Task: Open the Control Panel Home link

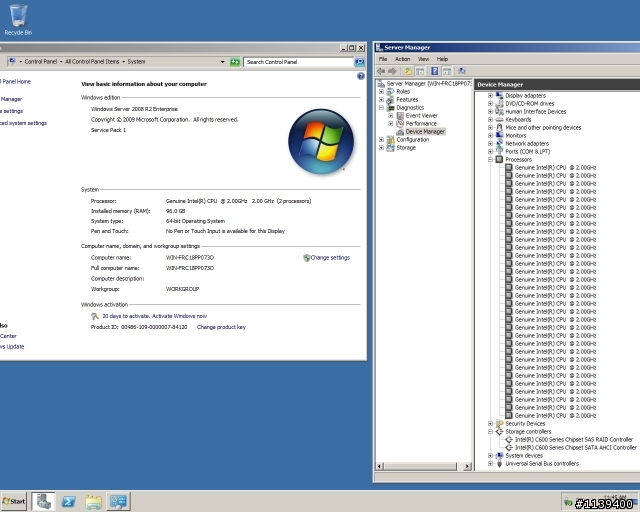Action: (16, 82)
